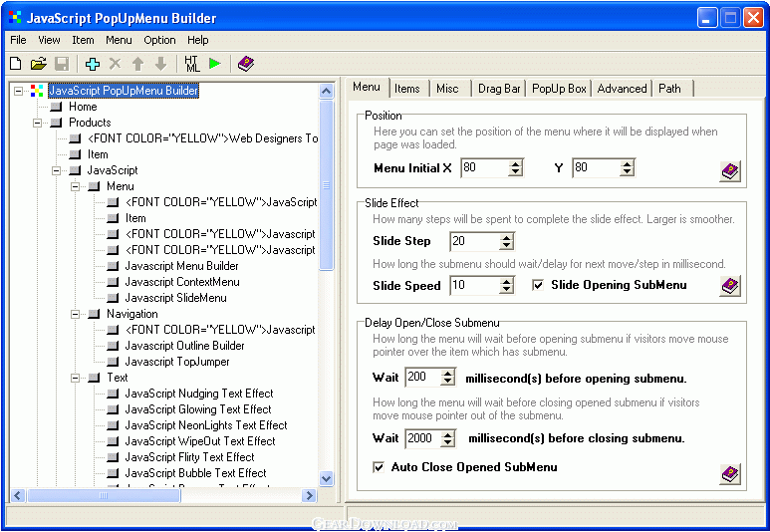Switch to the Drag Bar tab
Image resolution: width=770 pixels, height=532 pixels.
coord(499,89)
